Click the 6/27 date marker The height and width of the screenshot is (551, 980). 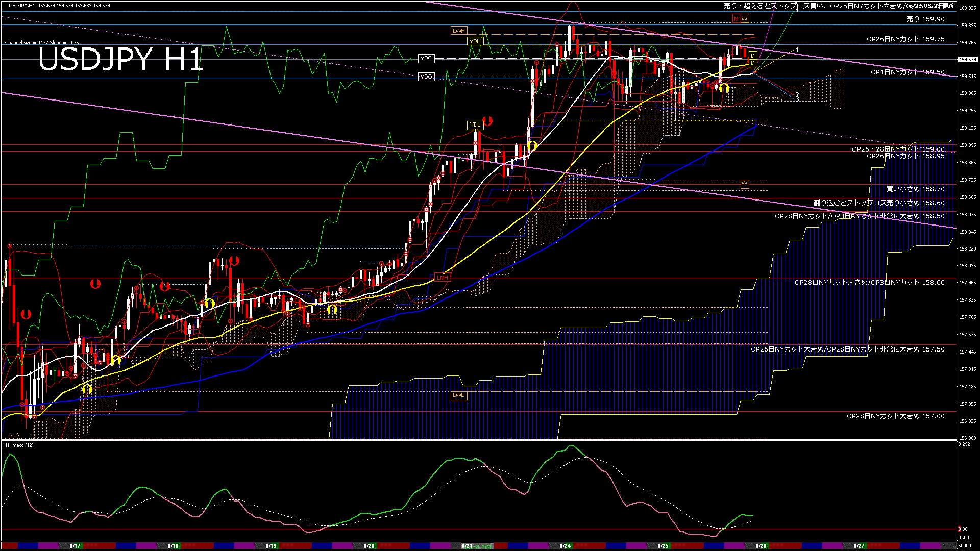click(859, 546)
